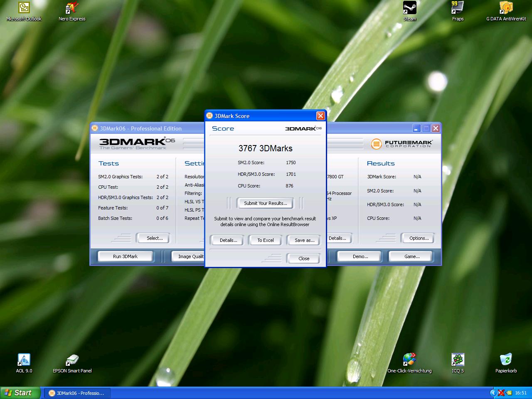This screenshot has width=532, height=399.
Task: Open the Fraps desktop icon
Action: [x=458, y=11]
